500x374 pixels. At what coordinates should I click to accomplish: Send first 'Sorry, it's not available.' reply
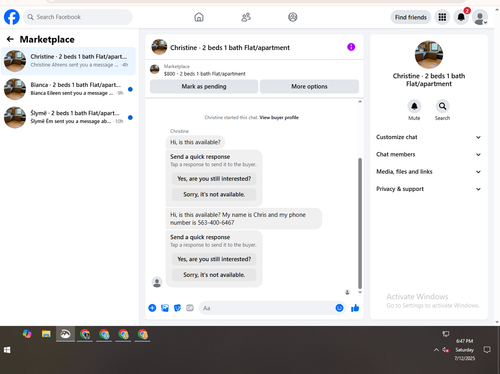214,194
